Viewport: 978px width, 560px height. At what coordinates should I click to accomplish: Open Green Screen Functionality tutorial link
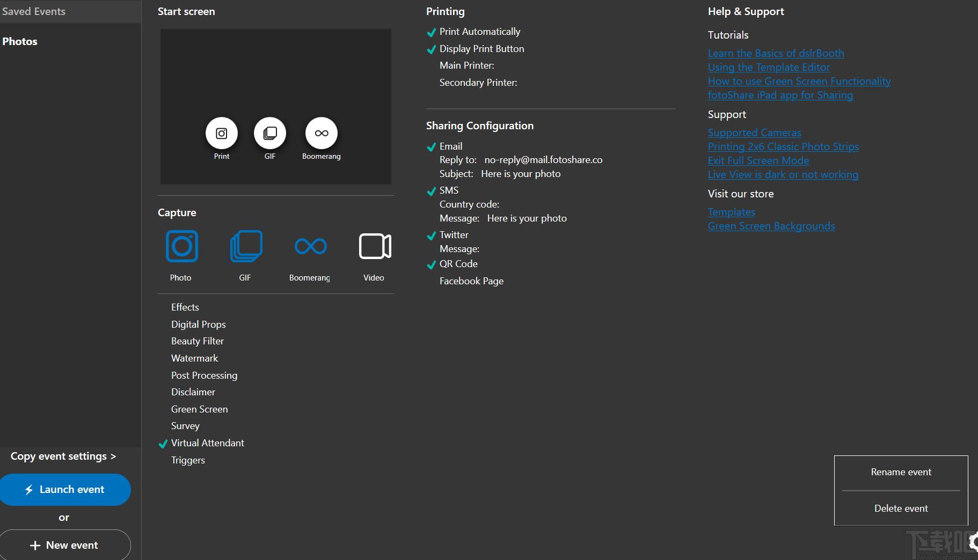click(x=799, y=81)
